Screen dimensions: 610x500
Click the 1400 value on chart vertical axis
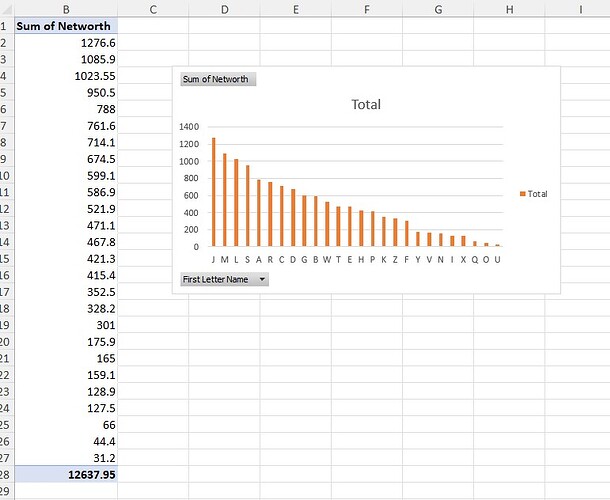click(x=189, y=127)
